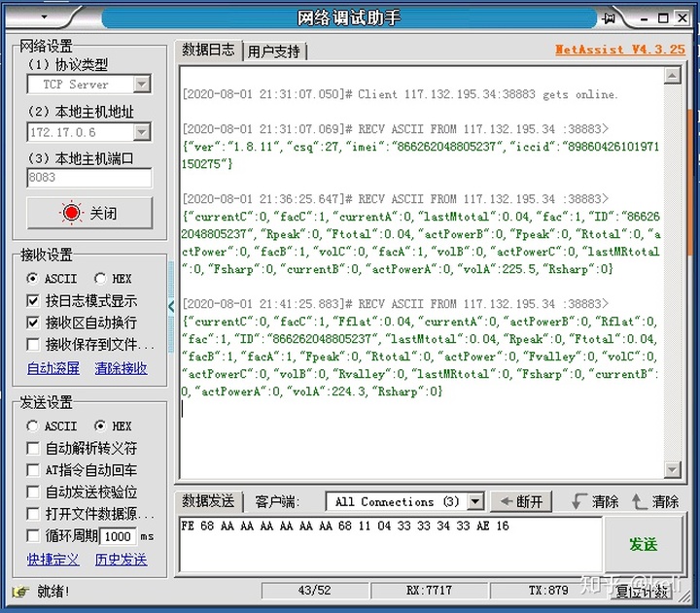Open the 历史发送 link

(x=121, y=559)
